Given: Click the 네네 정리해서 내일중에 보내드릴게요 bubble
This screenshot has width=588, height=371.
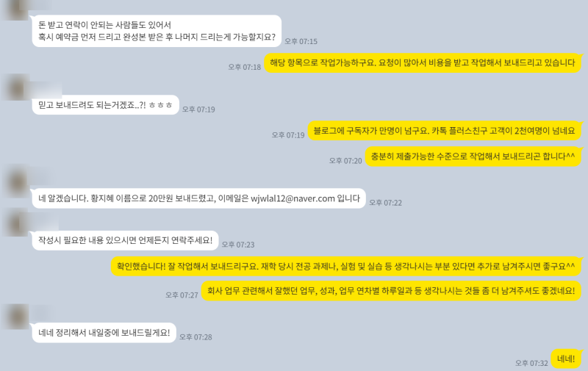Looking at the screenshot, I should (104, 332).
